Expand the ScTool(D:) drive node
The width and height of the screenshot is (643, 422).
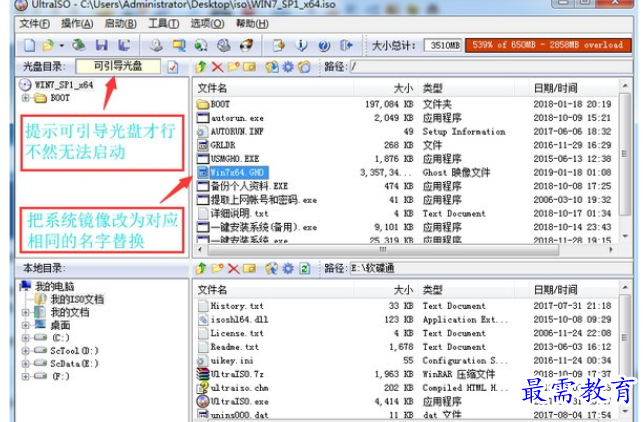tap(25, 351)
